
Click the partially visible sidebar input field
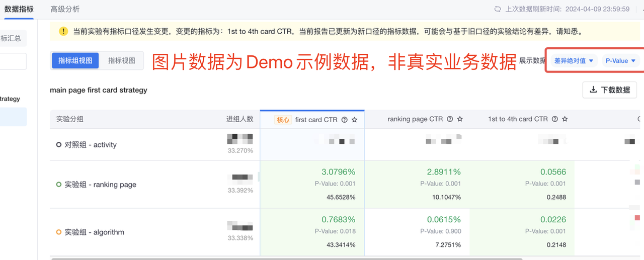point(13,61)
